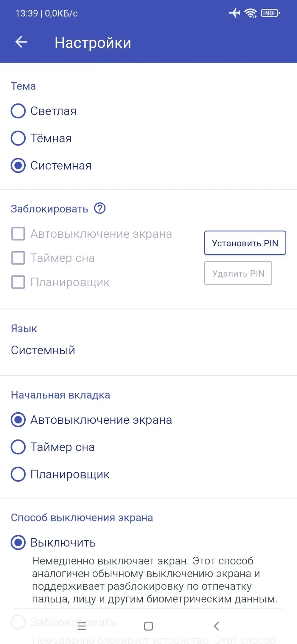Tap the battery indicator icon
Image resolution: width=297 pixels, height=644 pixels.
point(270,13)
